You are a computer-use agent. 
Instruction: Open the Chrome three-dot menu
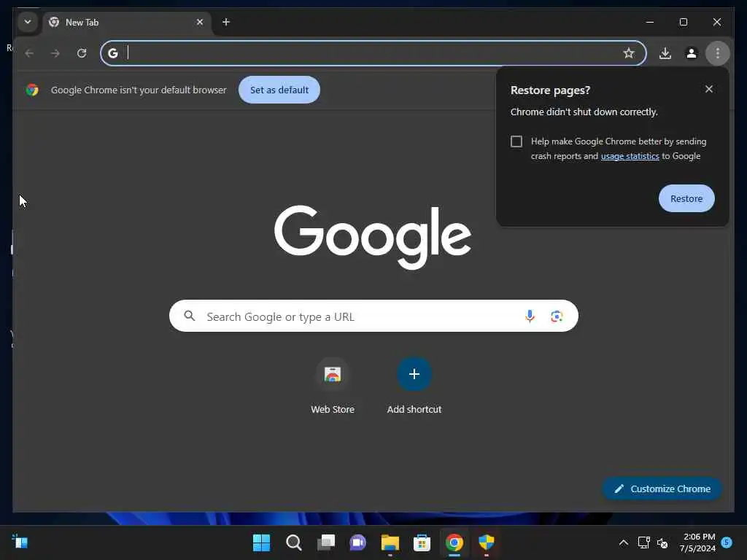[718, 53]
